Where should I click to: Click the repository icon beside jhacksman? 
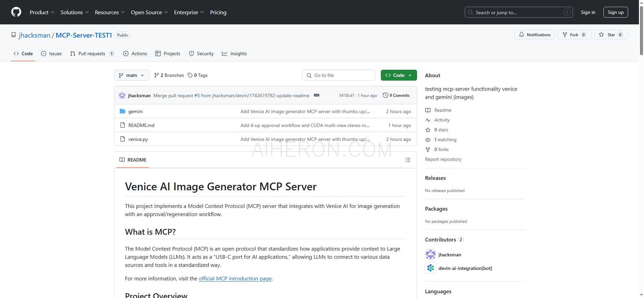[14, 35]
